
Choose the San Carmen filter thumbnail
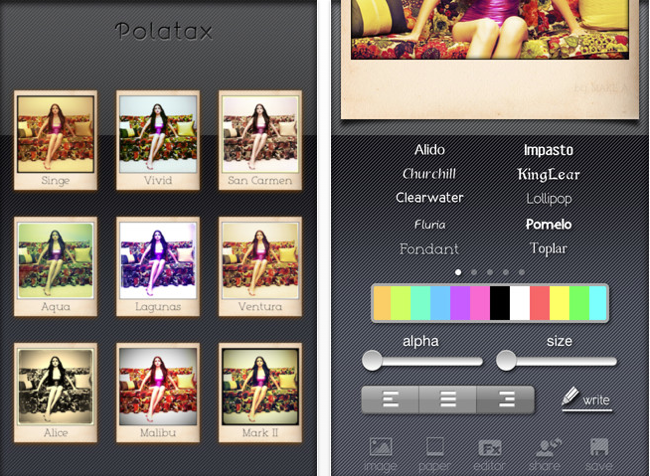click(x=260, y=140)
